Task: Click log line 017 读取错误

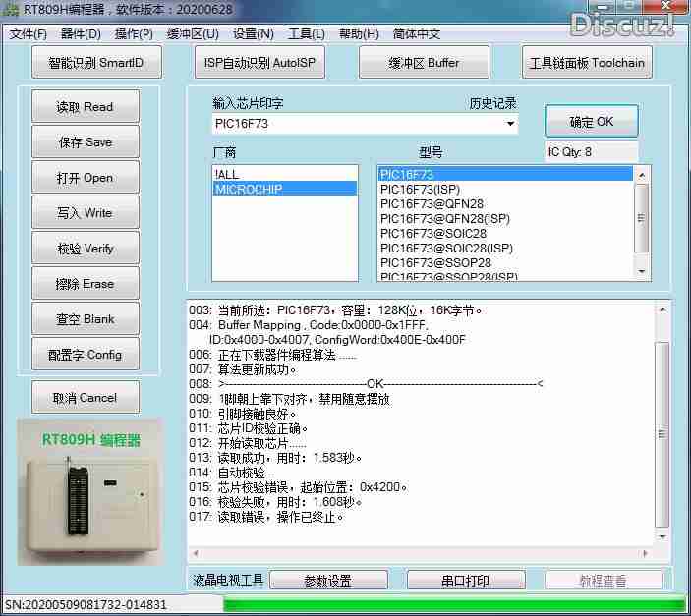Action: click(266, 517)
